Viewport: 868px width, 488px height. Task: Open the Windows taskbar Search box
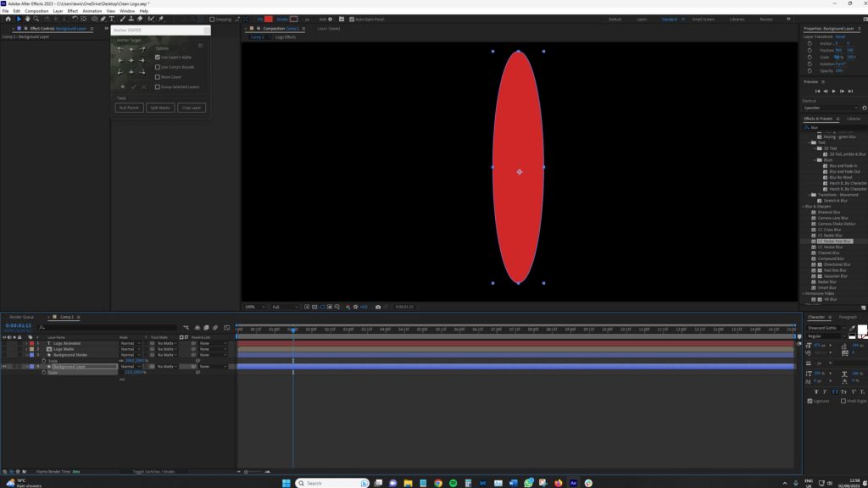pos(332,483)
